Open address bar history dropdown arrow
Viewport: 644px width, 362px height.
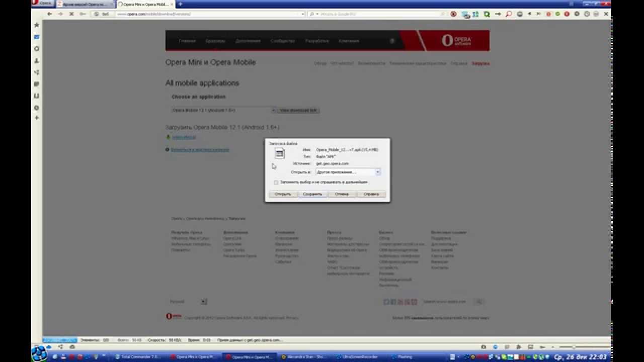tap(303, 14)
